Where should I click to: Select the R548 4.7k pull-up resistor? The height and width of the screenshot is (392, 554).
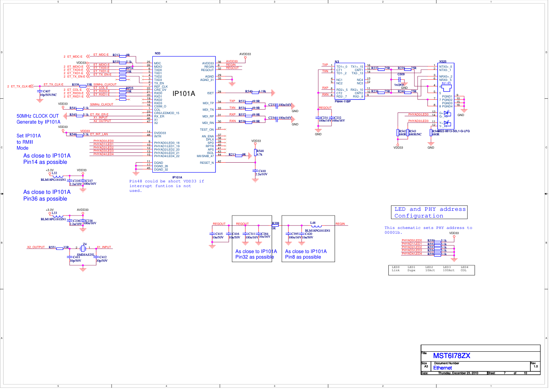[255, 152]
